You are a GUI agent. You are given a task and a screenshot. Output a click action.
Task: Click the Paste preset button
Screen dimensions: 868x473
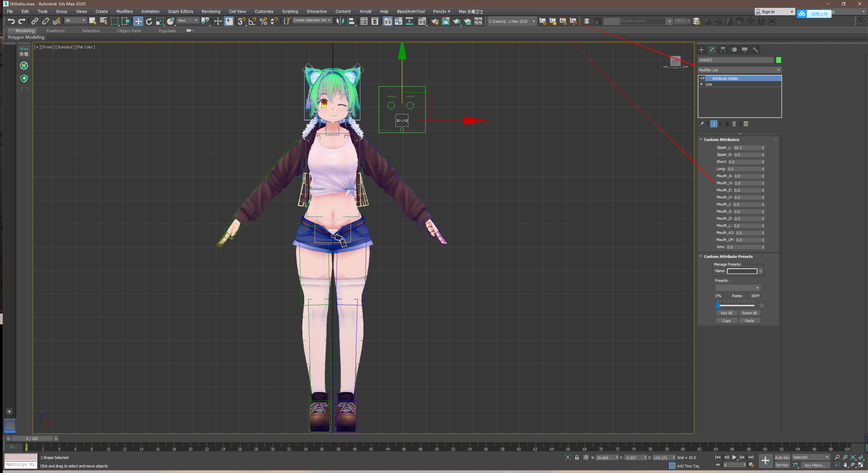click(x=749, y=320)
